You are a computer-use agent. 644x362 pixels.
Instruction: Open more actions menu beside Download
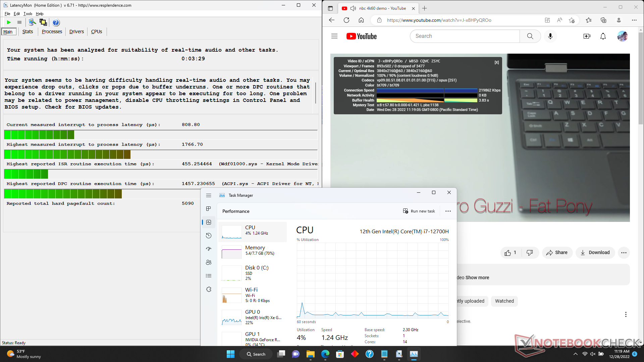coord(624,253)
